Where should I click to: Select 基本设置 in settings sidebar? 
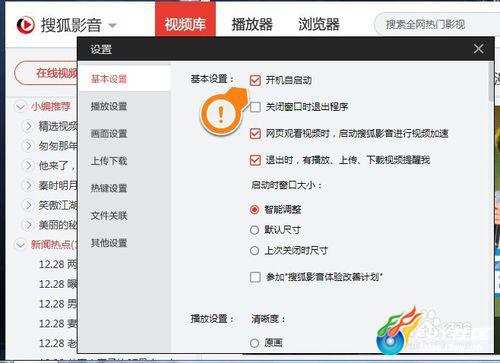tap(125, 79)
